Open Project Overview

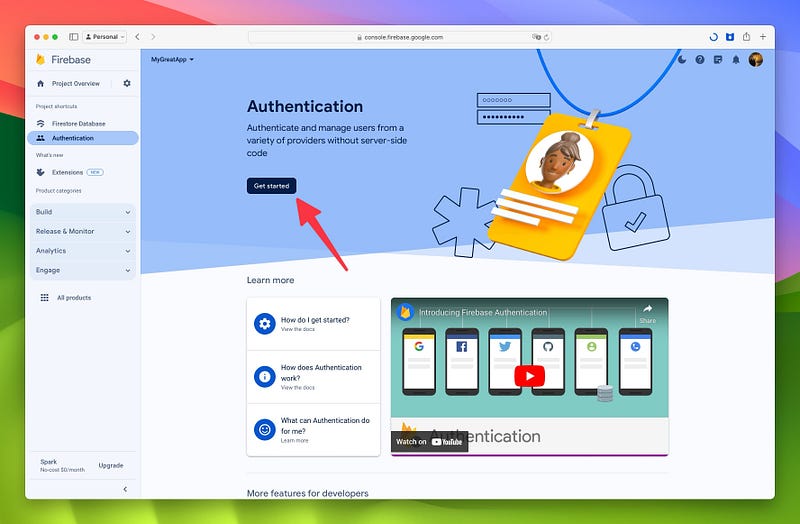pos(76,84)
